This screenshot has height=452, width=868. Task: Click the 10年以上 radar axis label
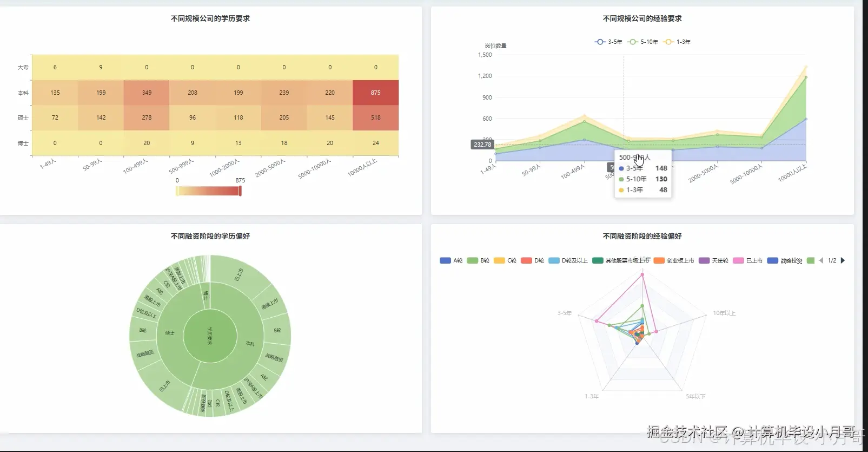click(x=724, y=313)
